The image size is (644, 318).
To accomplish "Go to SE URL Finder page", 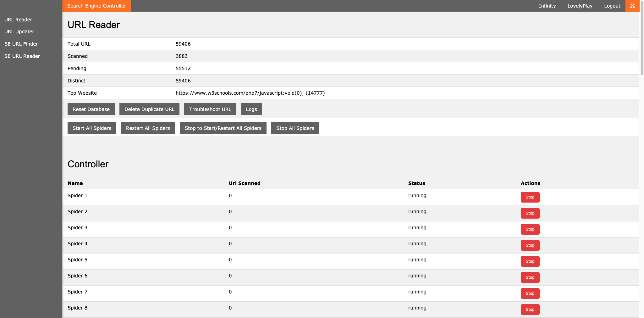I will (x=21, y=44).
